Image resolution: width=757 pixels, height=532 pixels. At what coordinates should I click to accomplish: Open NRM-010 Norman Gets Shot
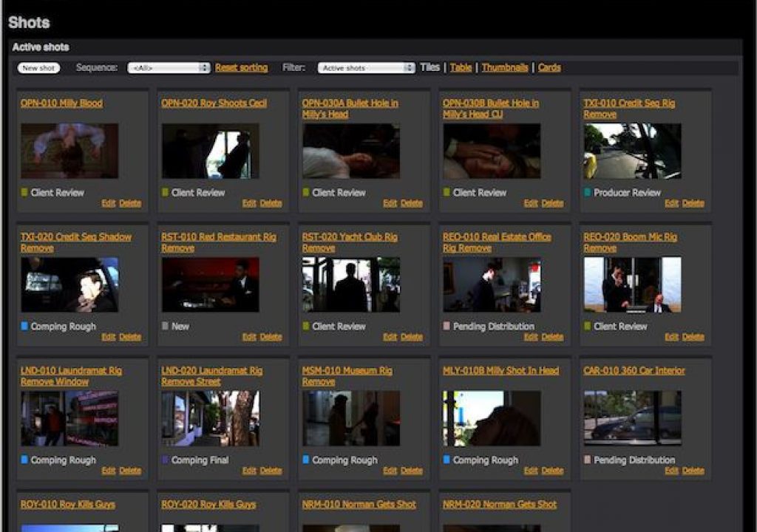tap(359, 504)
